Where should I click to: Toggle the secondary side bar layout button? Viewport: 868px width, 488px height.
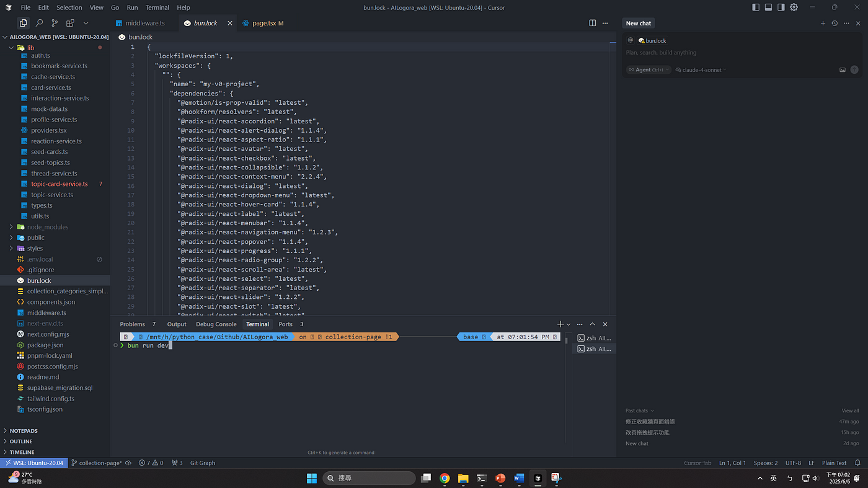[781, 7]
